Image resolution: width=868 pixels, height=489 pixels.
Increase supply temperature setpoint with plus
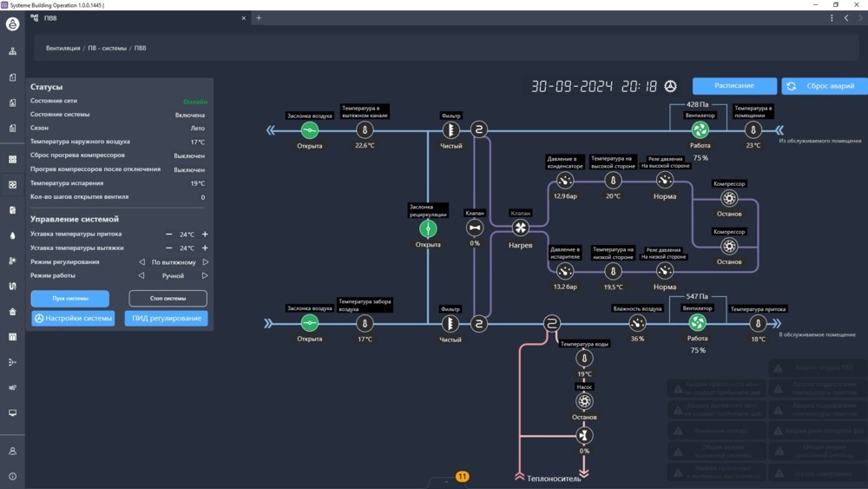206,235
